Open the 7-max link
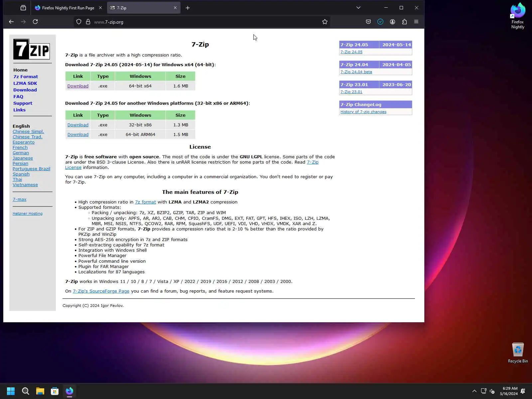The width and height of the screenshot is (532, 399). pyautogui.click(x=19, y=199)
